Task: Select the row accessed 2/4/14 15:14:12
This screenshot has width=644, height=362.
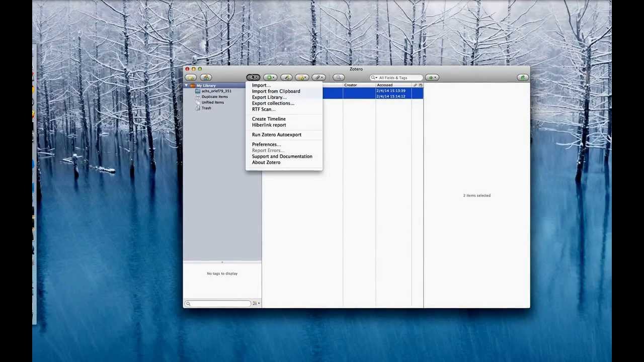Action: coord(373,96)
